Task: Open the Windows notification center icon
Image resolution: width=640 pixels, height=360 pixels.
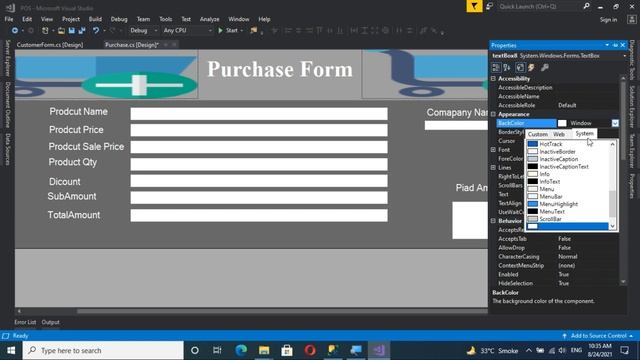Action: (624, 350)
